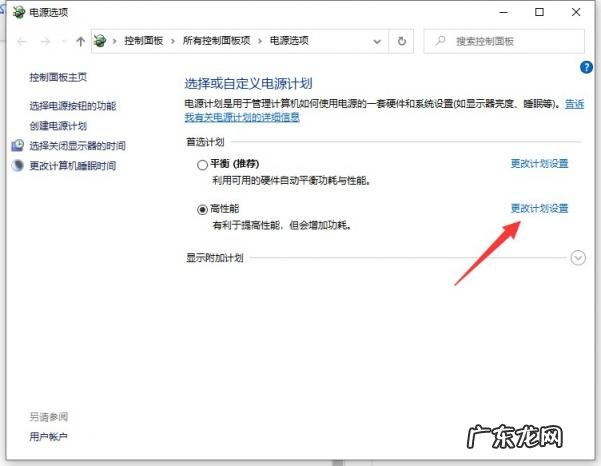Click the 电源选项 breadcrumb
Screen dimensions: 601x466
click(x=289, y=40)
